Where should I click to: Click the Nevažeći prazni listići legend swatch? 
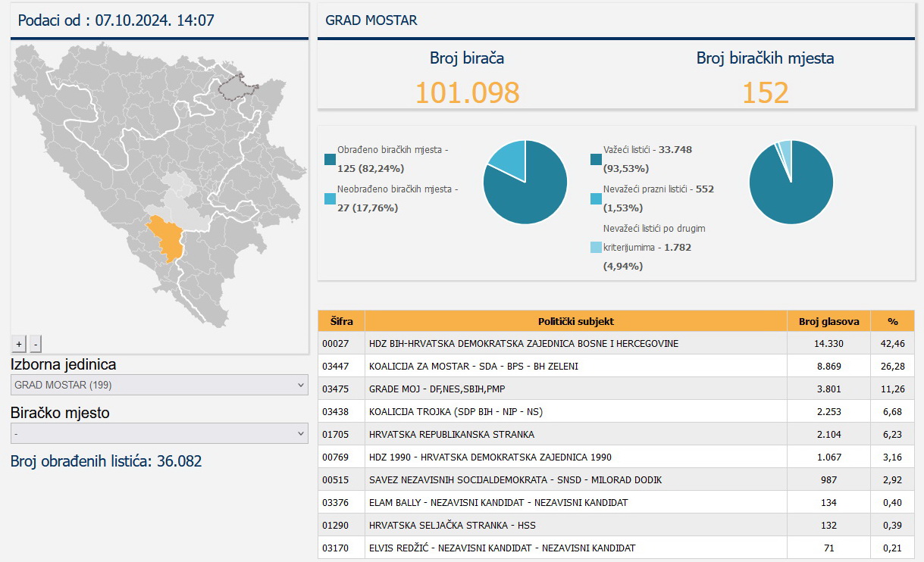(x=596, y=198)
